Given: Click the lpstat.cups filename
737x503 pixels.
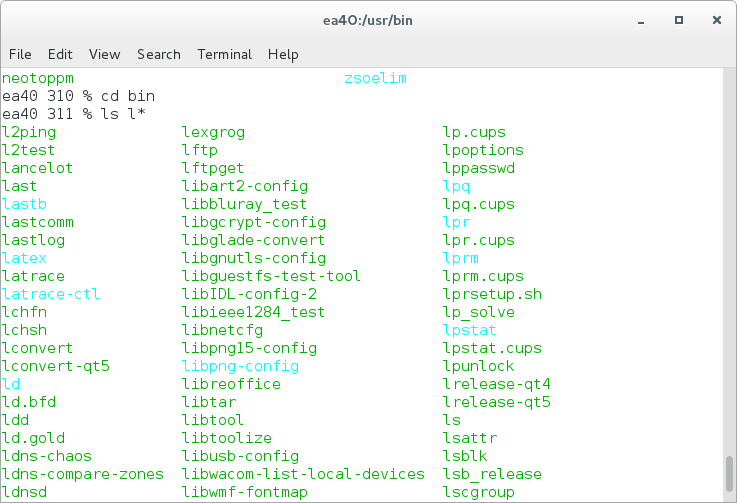Looking at the screenshot, I should 492,348.
